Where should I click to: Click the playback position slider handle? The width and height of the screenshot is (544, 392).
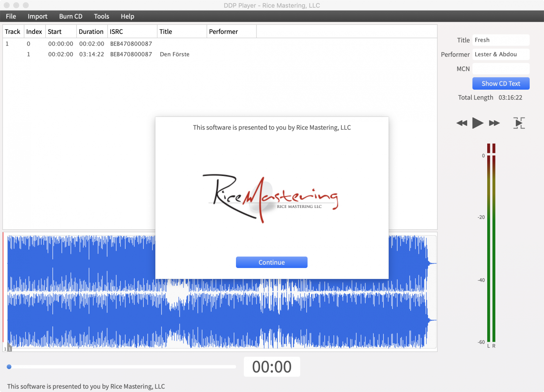[x=9, y=367]
